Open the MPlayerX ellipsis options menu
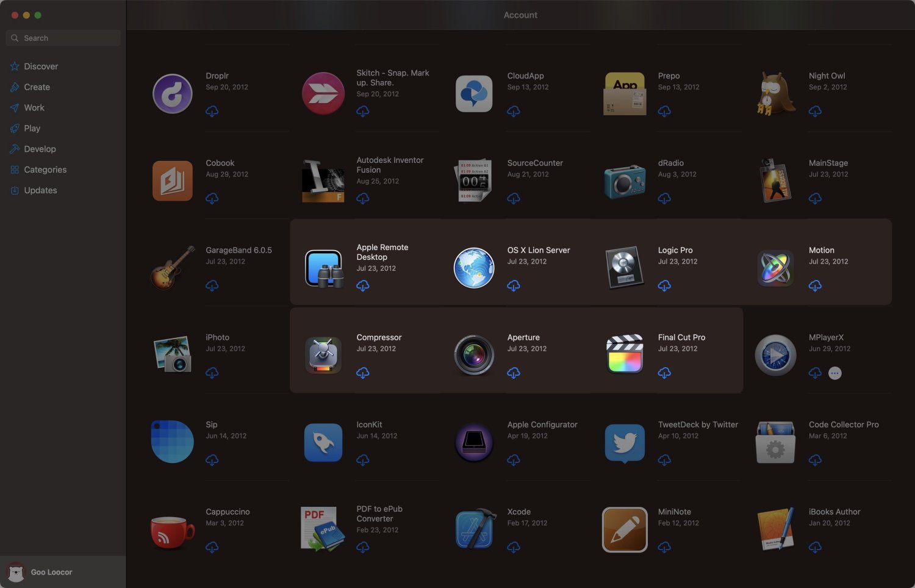This screenshot has width=915, height=588. tap(834, 373)
